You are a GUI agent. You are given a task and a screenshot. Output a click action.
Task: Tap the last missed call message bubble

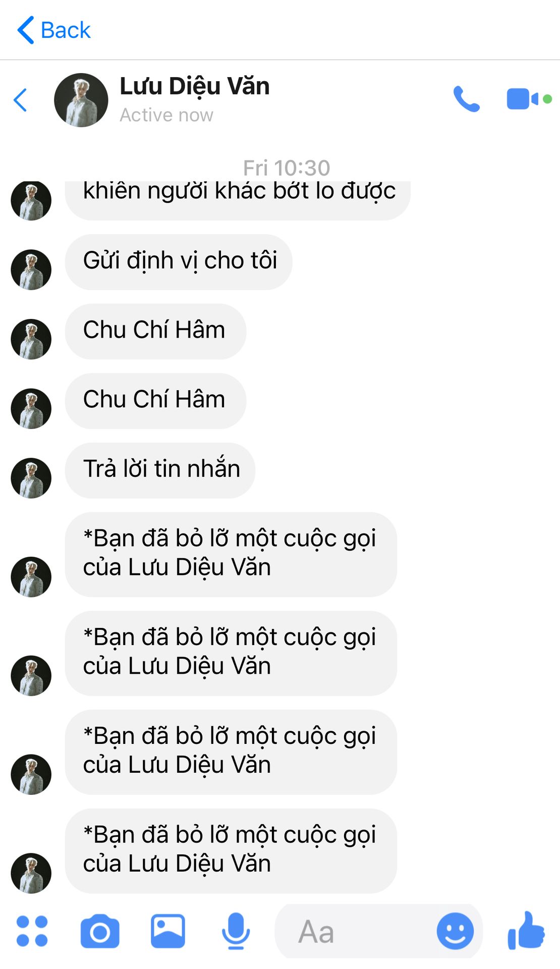231,851
